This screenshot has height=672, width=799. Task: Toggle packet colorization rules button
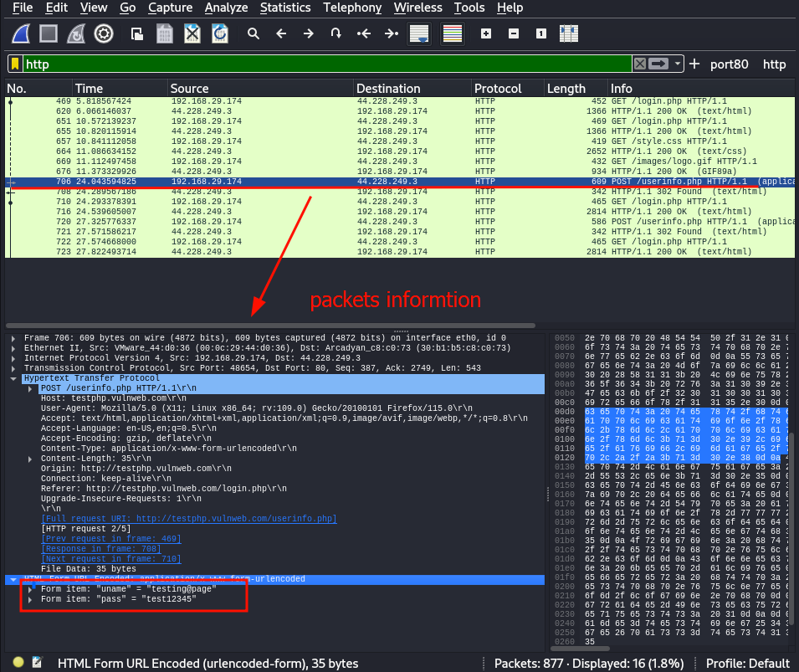point(453,34)
